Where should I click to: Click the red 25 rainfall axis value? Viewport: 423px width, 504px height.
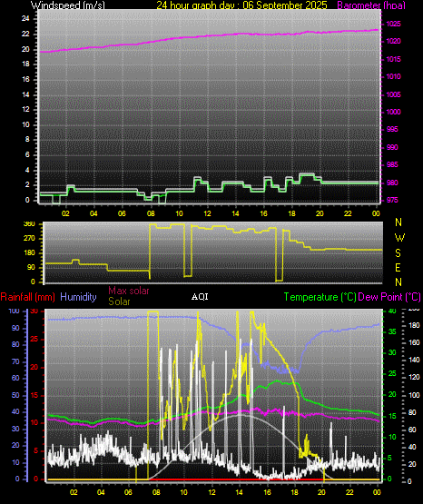click(x=34, y=340)
